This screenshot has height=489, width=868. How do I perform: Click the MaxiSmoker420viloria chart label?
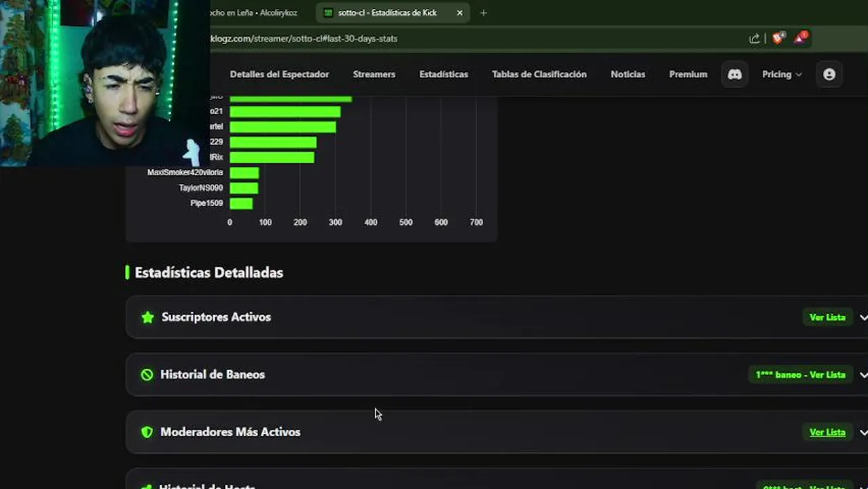(x=185, y=173)
